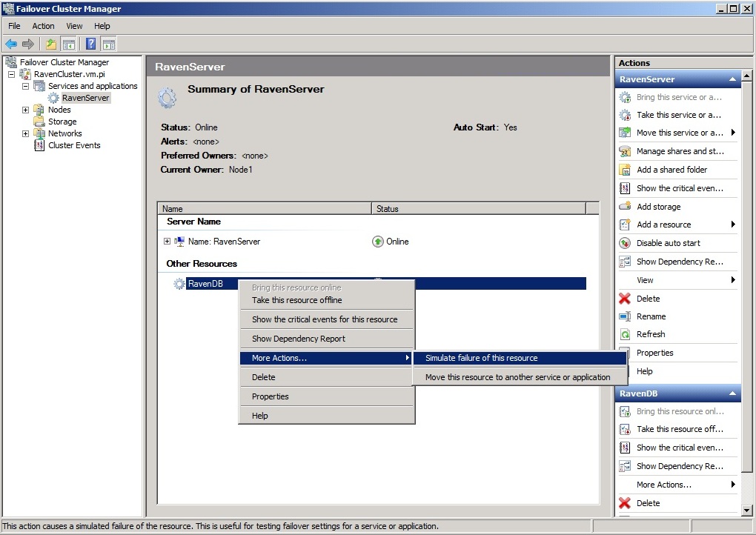
Task: Click the Take this service offline icon
Action: point(625,115)
